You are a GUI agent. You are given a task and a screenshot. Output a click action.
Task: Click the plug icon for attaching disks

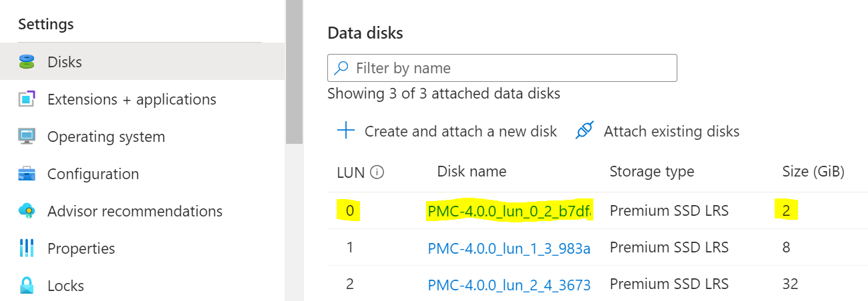pos(584,131)
